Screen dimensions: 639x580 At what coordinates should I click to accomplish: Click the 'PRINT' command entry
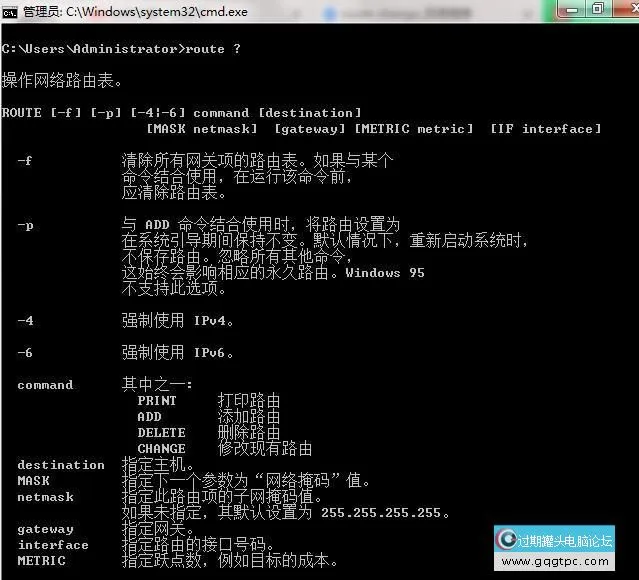tap(157, 401)
